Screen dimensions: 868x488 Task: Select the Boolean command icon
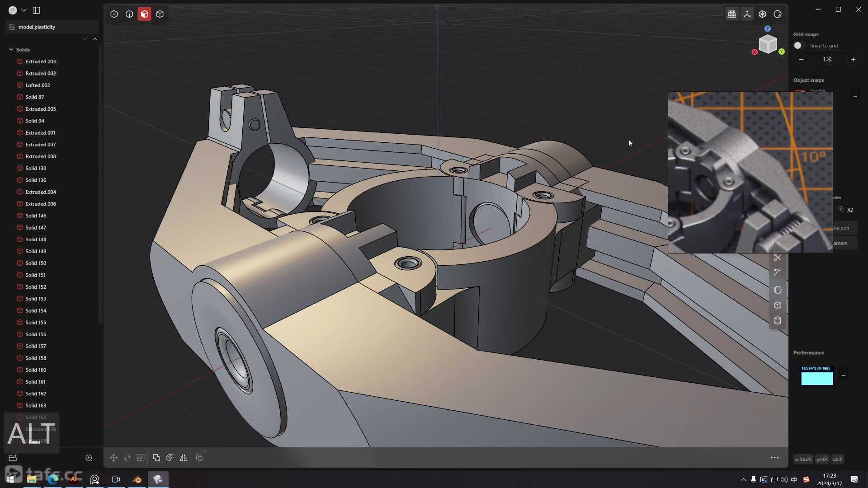(156, 458)
